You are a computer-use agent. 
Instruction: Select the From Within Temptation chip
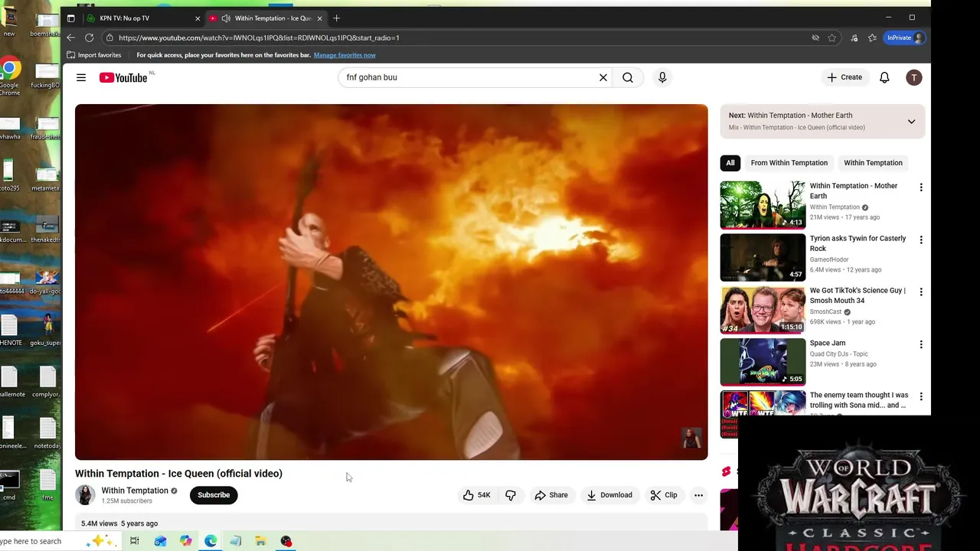coord(789,163)
